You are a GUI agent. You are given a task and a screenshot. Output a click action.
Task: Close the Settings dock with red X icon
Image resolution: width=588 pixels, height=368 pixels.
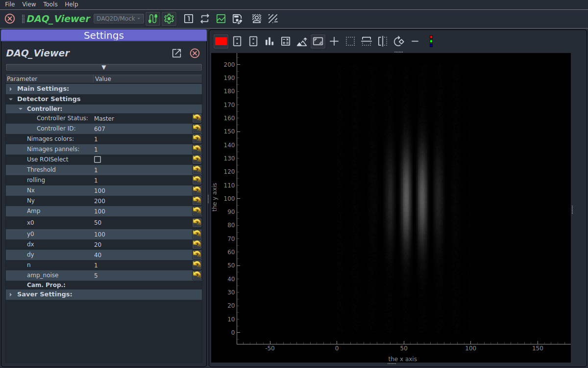tap(195, 53)
